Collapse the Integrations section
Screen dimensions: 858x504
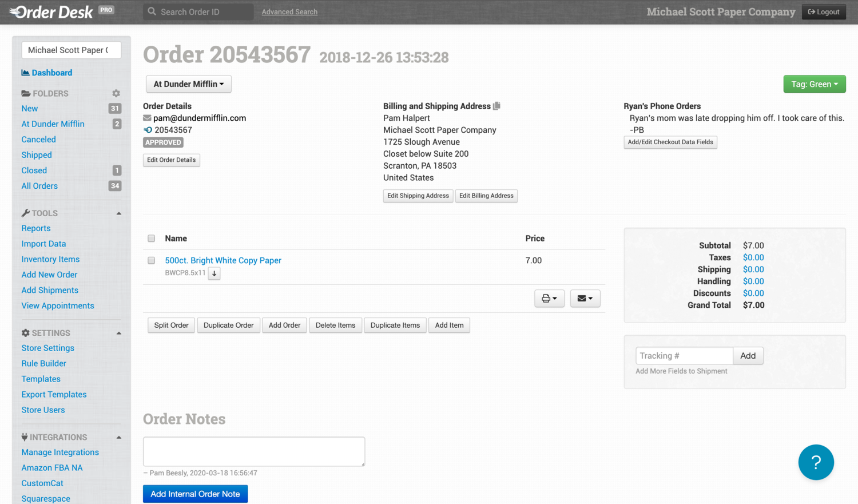point(119,437)
